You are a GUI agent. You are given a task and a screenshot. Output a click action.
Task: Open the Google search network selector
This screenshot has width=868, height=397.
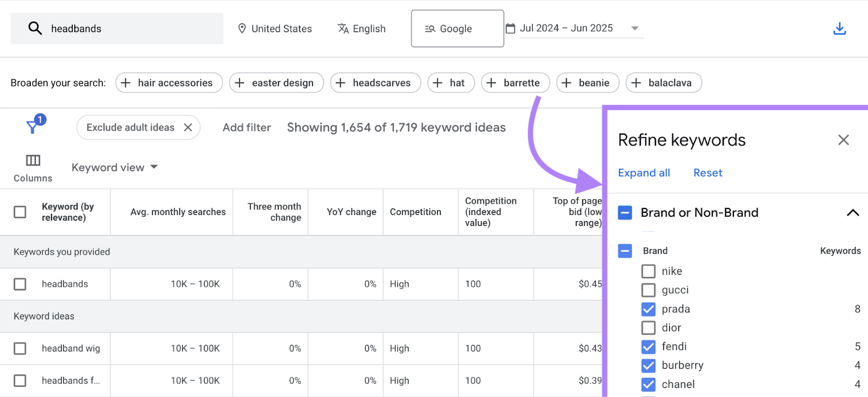(457, 29)
